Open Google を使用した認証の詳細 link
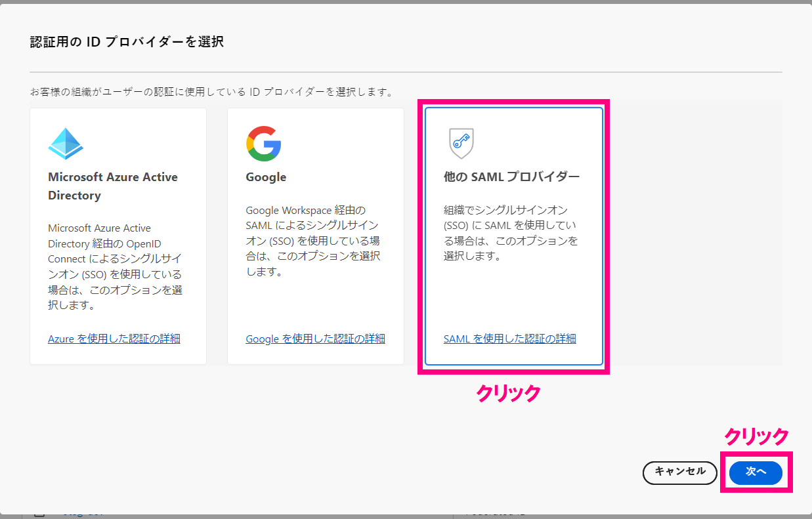Image resolution: width=812 pixels, height=519 pixels. 315,339
